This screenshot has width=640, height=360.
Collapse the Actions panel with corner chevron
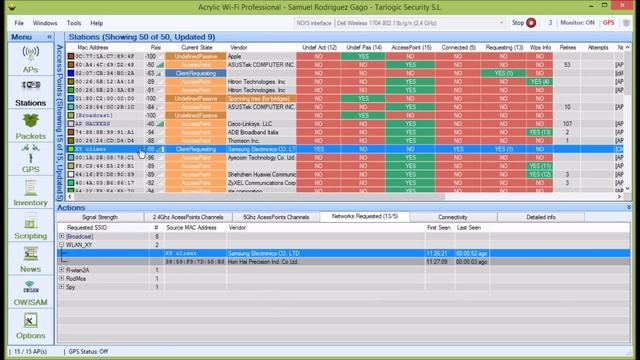click(629, 207)
